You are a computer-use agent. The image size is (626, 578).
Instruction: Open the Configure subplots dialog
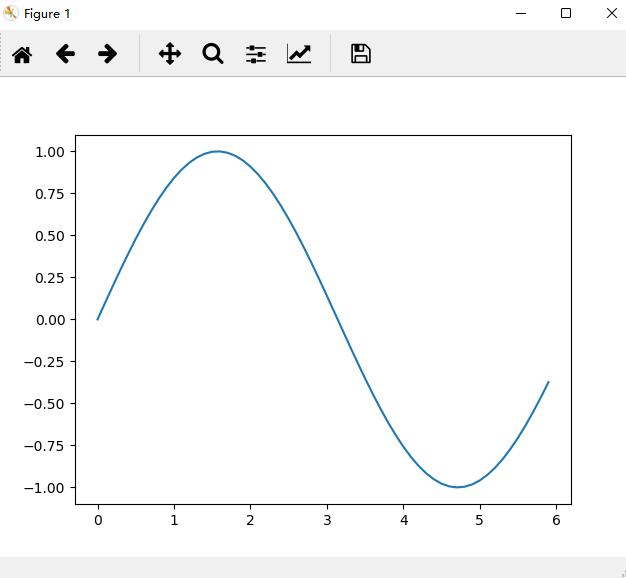[x=256, y=54]
